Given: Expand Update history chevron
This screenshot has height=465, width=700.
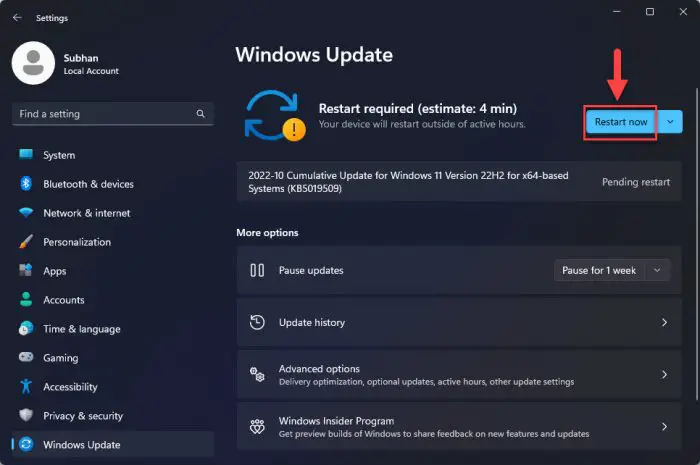Looking at the screenshot, I should [664, 322].
